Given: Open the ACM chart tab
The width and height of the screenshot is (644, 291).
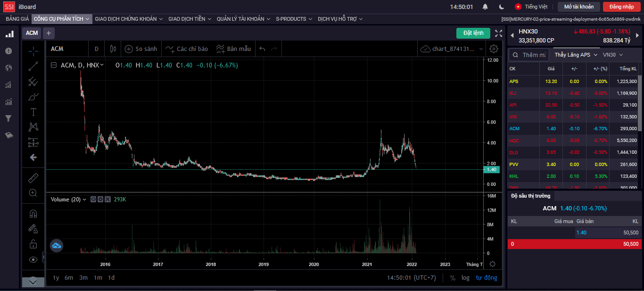Looking at the screenshot, I should click(x=32, y=33).
